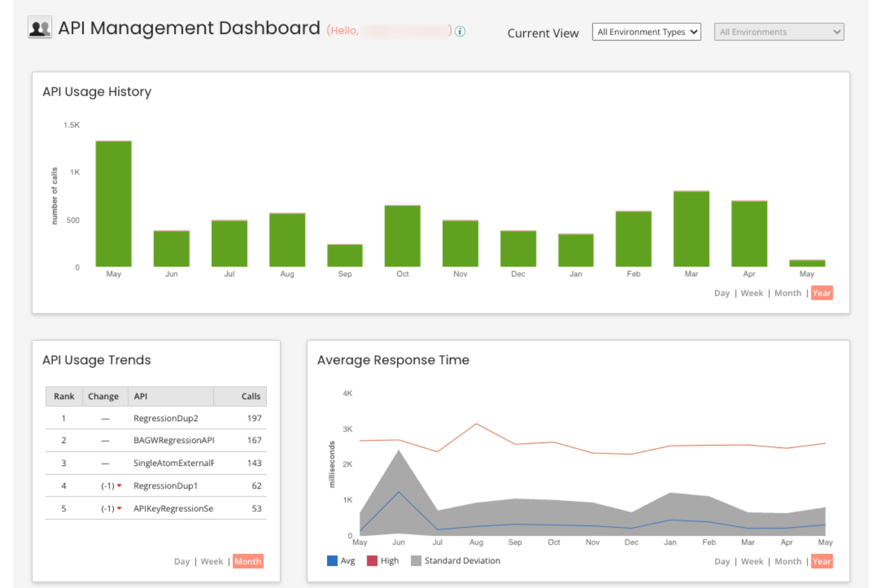This screenshot has height=588, width=882.
Task: Switch Average Response Time to Month view
Action: [787, 561]
